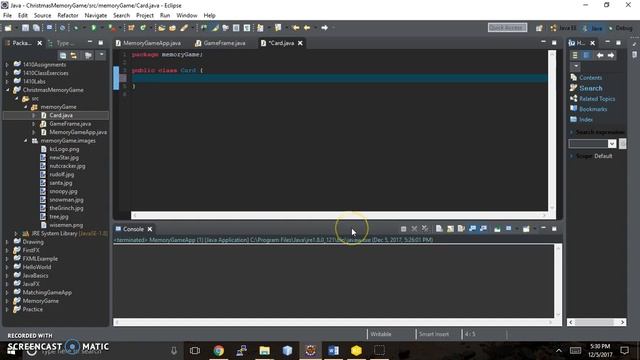
Task: Click the Terminate stop icon in Console
Action: pyautogui.click(x=403, y=229)
